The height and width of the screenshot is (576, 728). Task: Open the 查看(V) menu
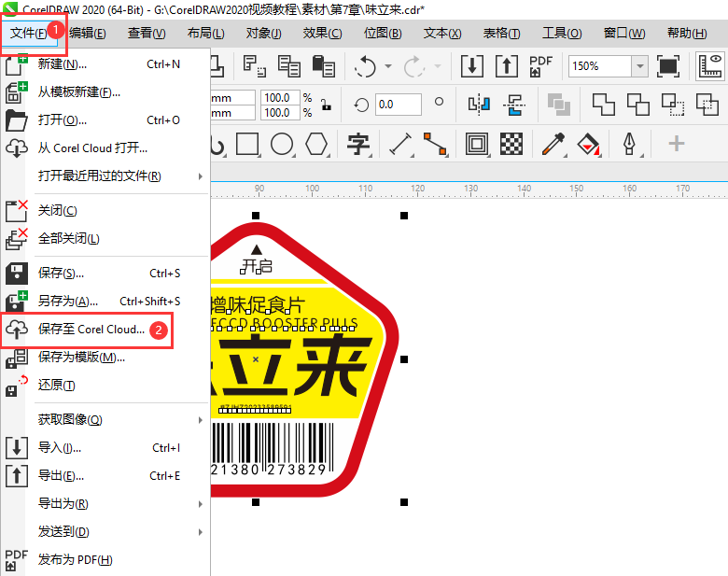(x=147, y=34)
